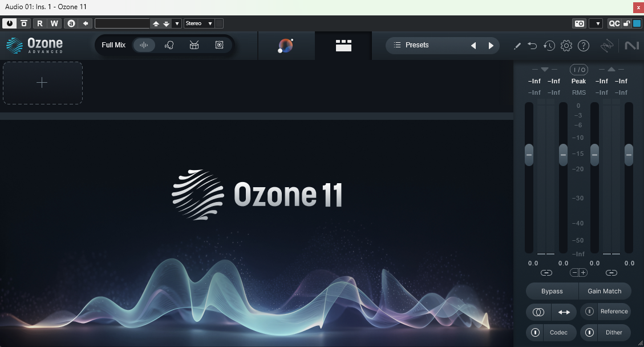Viewport: 644px width, 347px height.
Task: Switch to the main module view tab
Action: pos(286,45)
